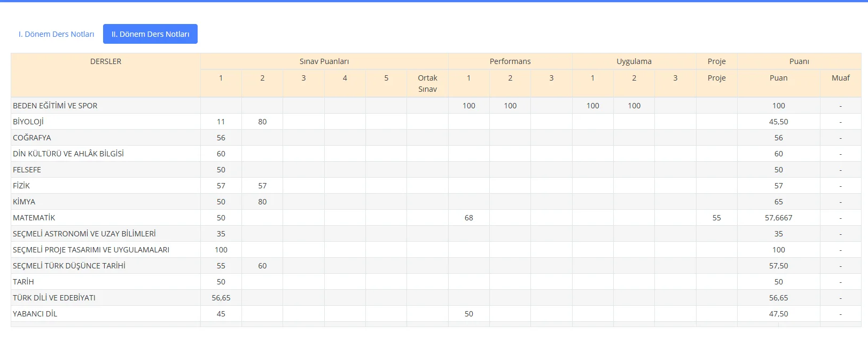Click the Puan sub-column header

(x=778, y=78)
